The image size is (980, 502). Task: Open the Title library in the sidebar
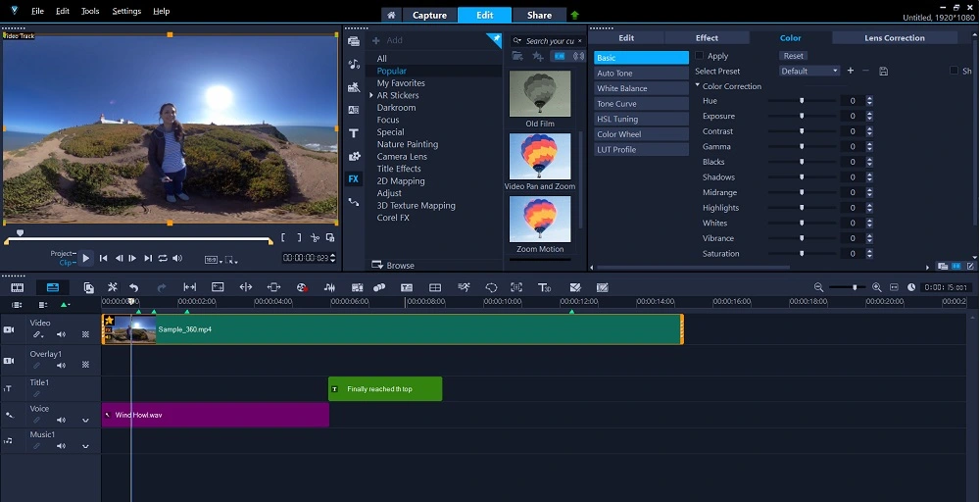(x=353, y=132)
